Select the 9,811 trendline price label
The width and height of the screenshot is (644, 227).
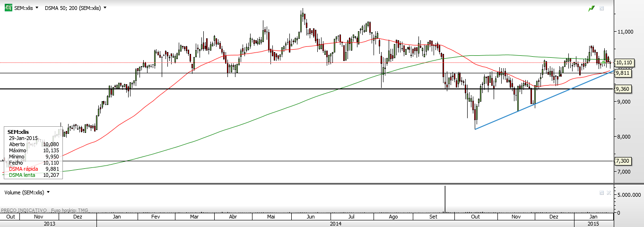[623, 73]
